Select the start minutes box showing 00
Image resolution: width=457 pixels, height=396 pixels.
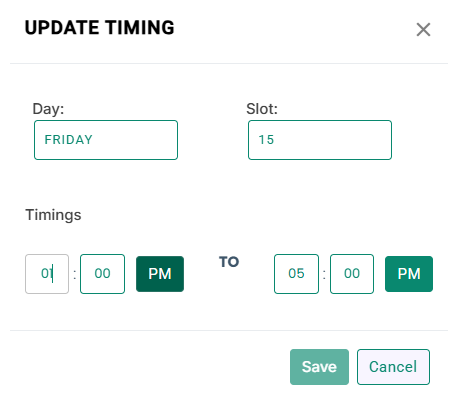point(103,274)
